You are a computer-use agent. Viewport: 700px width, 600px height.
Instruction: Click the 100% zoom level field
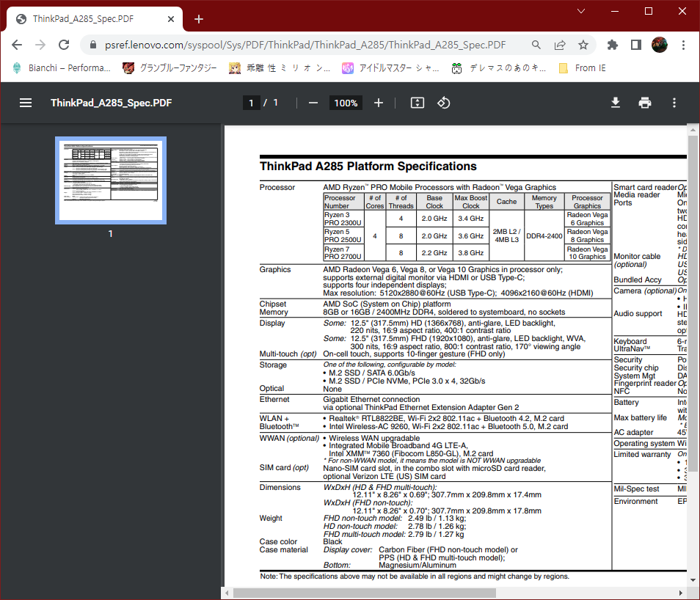[346, 103]
